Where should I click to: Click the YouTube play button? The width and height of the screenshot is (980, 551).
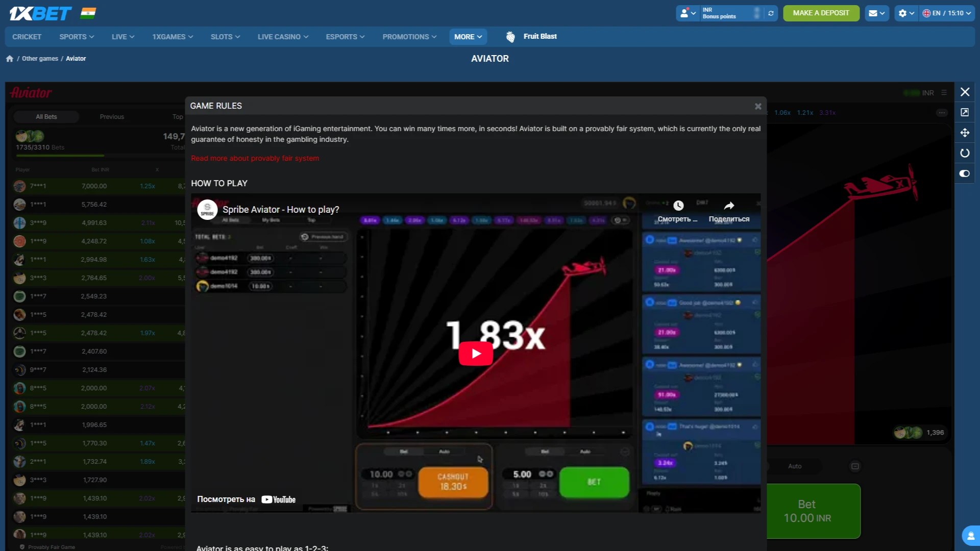tap(476, 353)
